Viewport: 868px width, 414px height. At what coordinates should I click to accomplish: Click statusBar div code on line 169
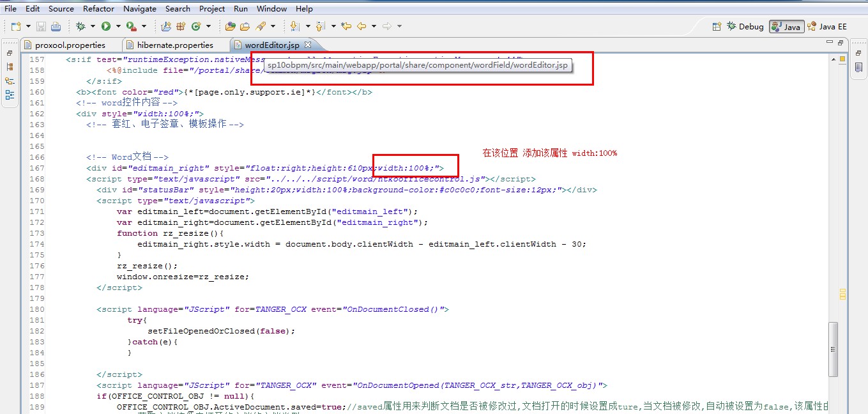coord(347,190)
